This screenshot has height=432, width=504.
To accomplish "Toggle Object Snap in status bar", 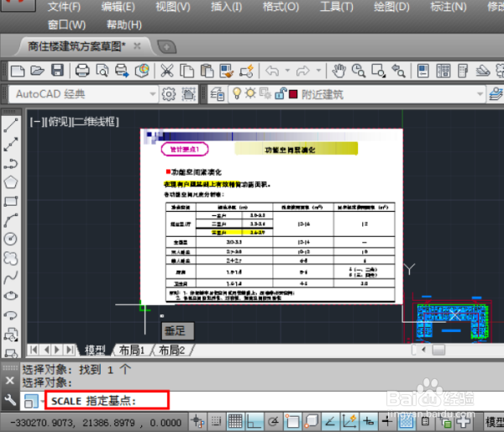I will pyautogui.click(x=292, y=421).
